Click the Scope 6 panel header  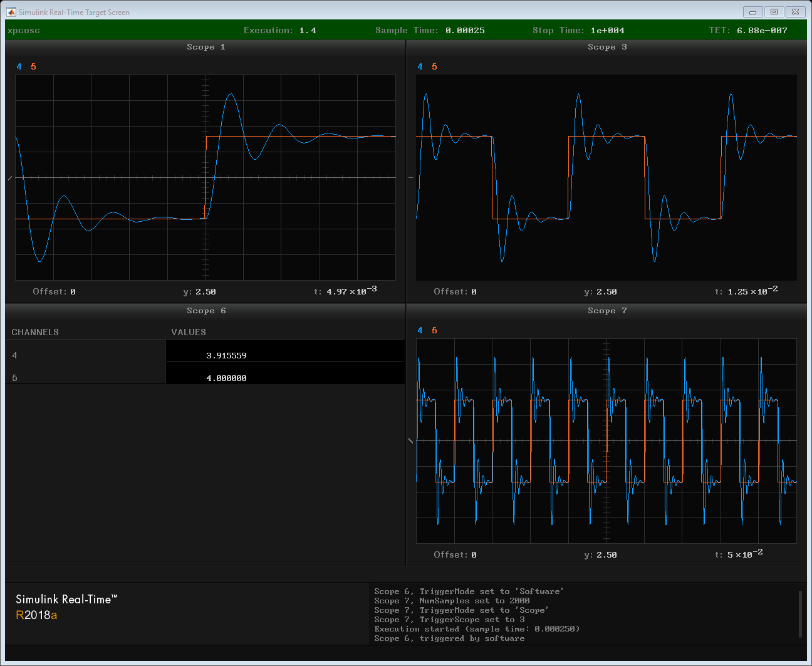pyautogui.click(x=206, y=311)
